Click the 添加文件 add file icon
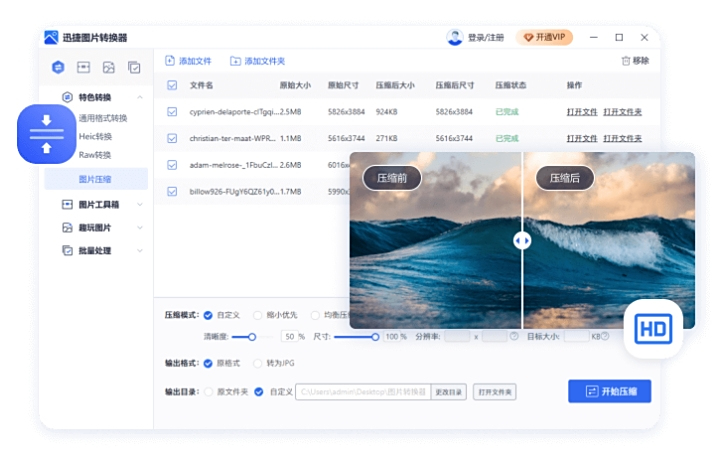This screenshot has height=474, width=724. [170, 61]
